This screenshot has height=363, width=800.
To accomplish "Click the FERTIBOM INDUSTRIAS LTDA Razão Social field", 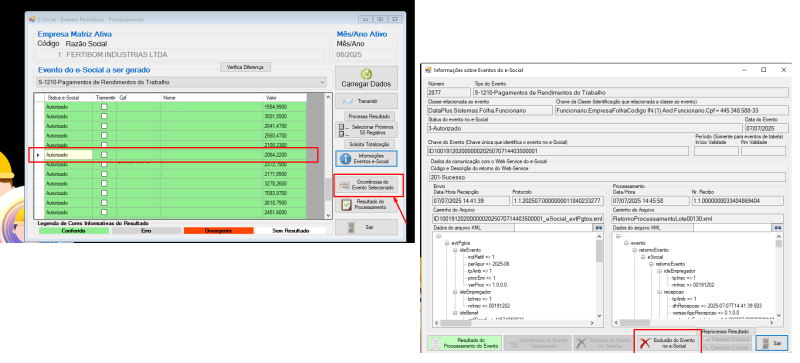I will point(194,55).
